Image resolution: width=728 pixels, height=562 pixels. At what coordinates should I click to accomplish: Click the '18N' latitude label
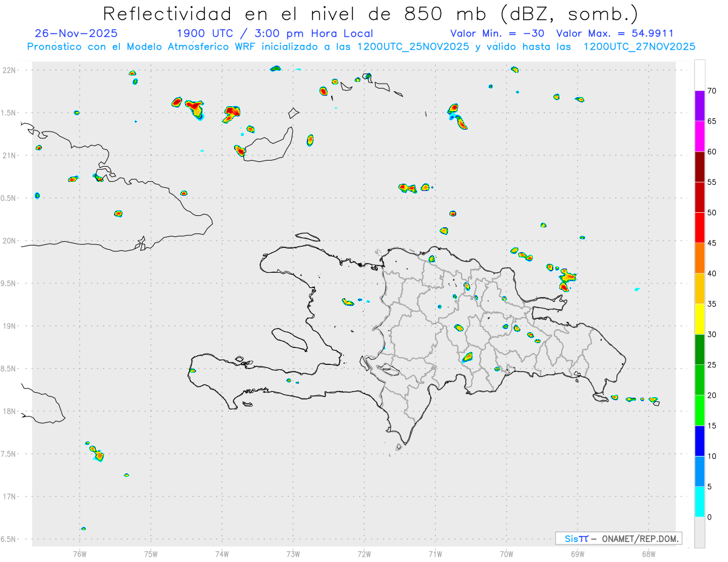point(10,411)
